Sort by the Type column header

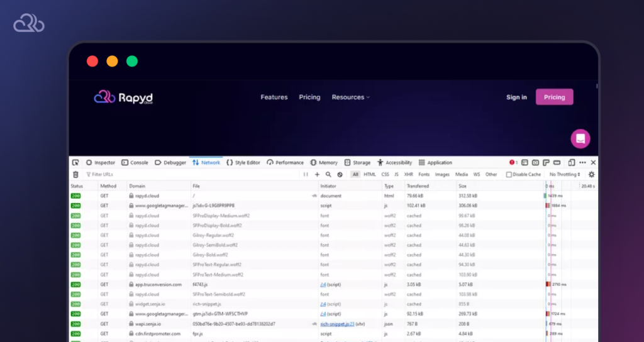tap(394, 186)
